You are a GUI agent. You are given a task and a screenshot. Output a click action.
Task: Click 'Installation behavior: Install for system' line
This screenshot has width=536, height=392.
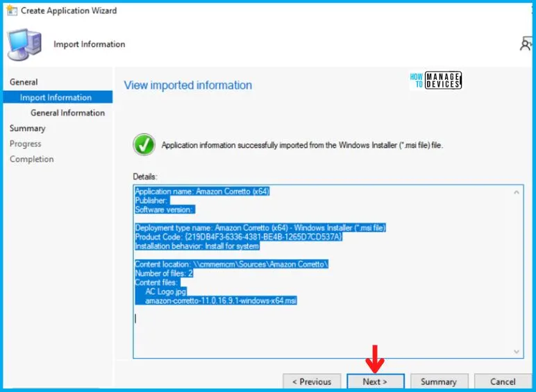coord(197,246)
